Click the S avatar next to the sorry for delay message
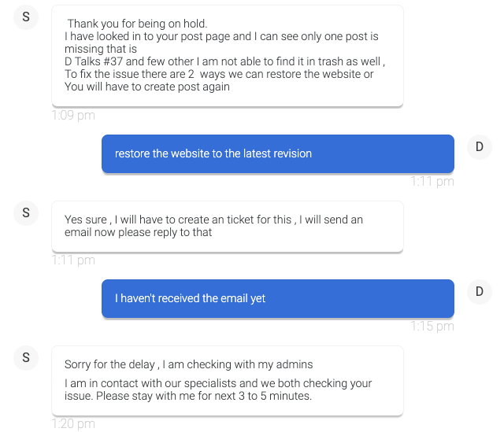Viewport: 504px width, 432px height. (26, 358)
